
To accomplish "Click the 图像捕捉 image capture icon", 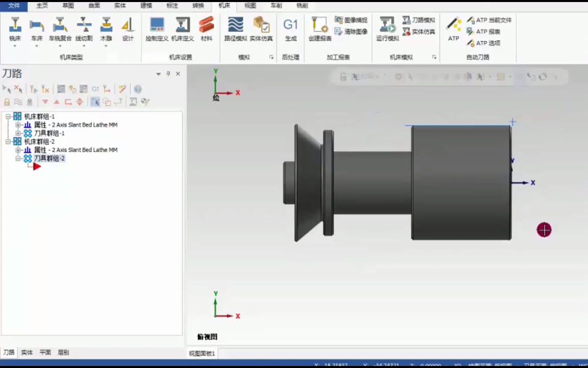I will (338, 20).
